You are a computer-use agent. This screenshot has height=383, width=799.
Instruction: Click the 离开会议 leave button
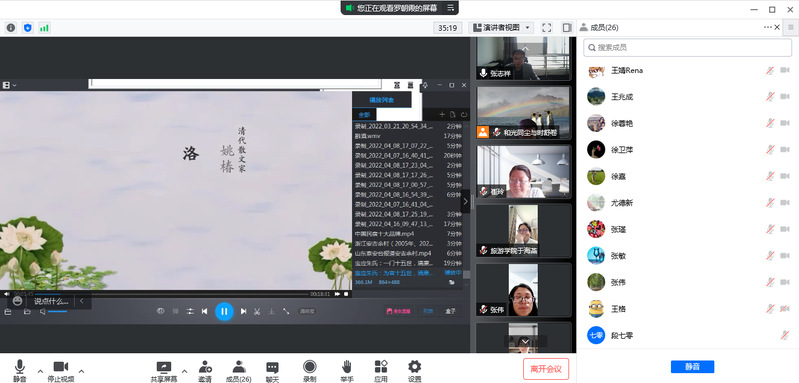coord(546,369)
